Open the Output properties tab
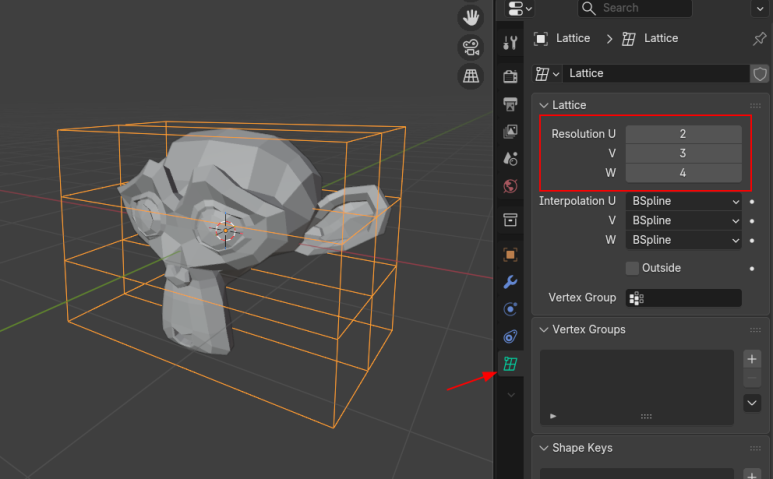This screenshot has width=773, height=479. (x=510, y=104)
